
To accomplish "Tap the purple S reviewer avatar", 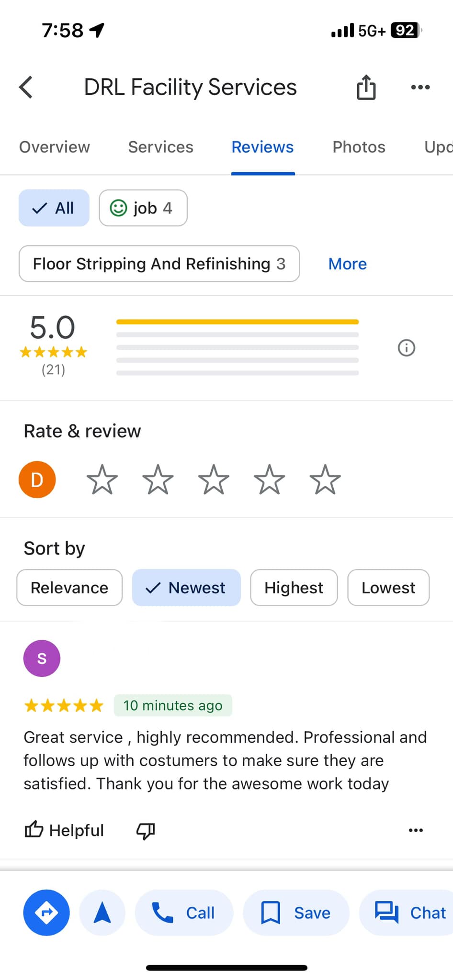I will (x=42, y=658).
